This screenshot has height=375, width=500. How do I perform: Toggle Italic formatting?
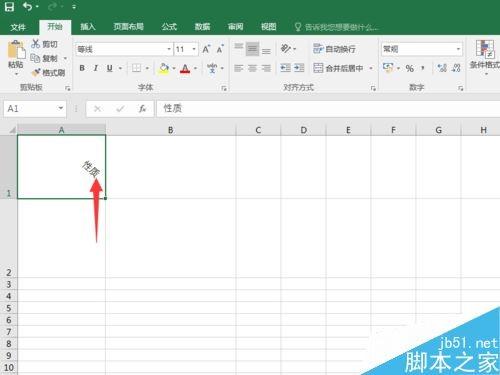click(96, 68)
